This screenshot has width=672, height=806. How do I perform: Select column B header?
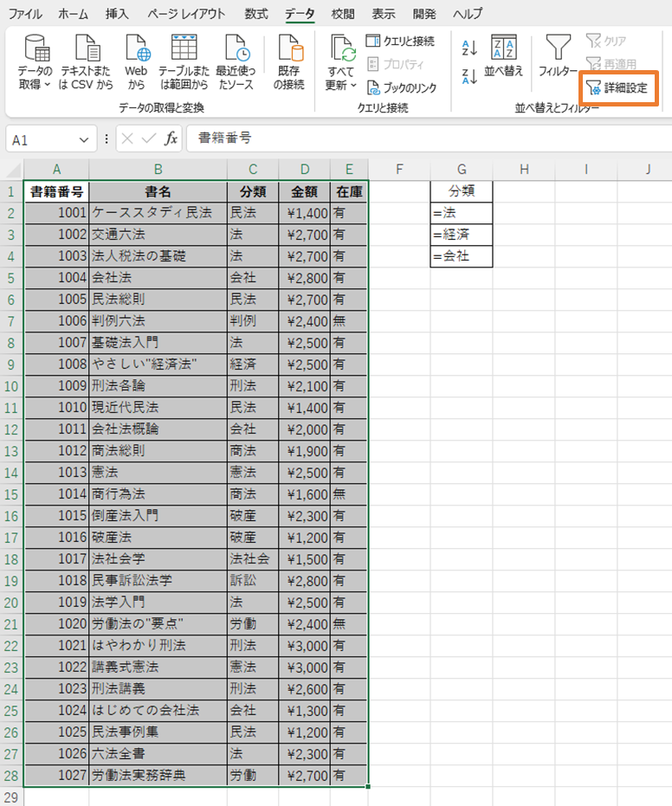tap(158, 169)
